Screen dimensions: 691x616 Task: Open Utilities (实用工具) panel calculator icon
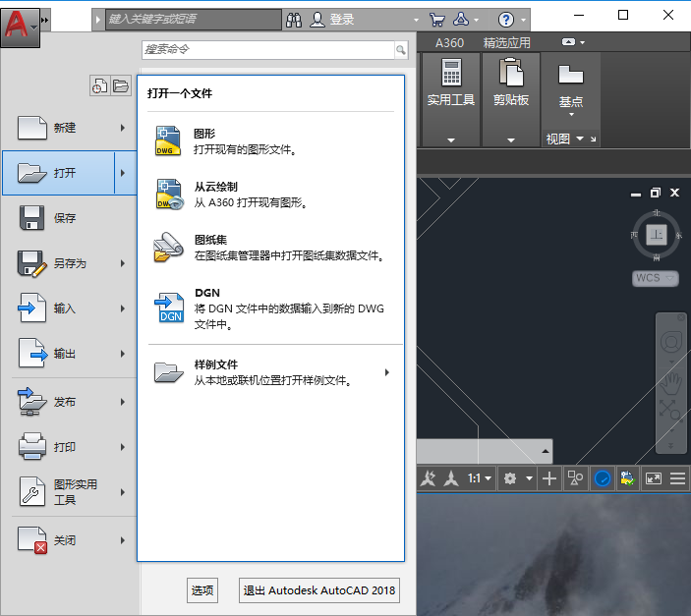click(x=451, y=73)
